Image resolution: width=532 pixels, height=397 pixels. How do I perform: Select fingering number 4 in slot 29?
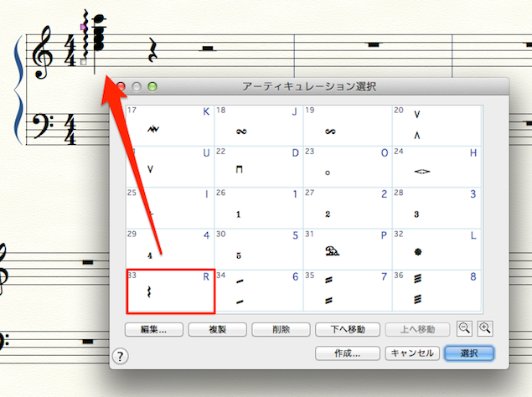point(170,250)
